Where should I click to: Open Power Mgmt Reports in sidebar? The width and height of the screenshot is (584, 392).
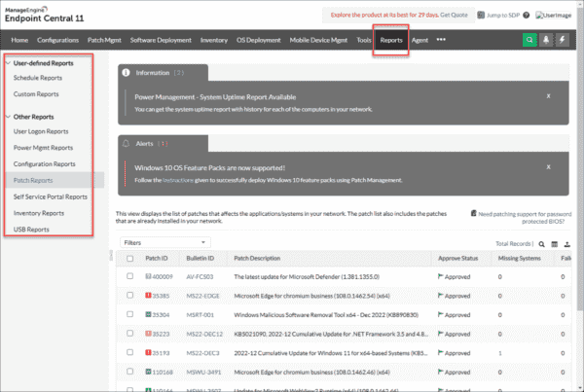click(x=43, y=148)
